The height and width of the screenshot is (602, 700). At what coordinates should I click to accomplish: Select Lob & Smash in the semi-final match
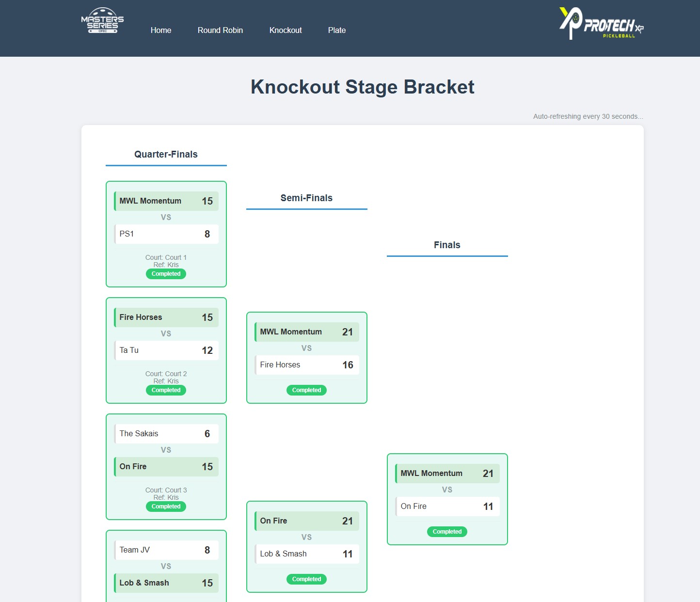pyautogui.click(x=306, y=554)
